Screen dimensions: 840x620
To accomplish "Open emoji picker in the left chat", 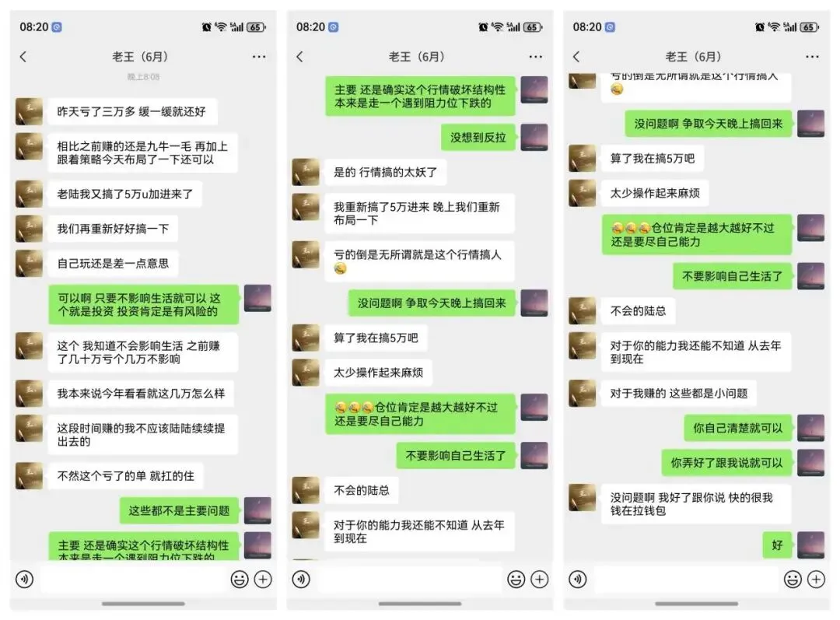I will [240, 580].
